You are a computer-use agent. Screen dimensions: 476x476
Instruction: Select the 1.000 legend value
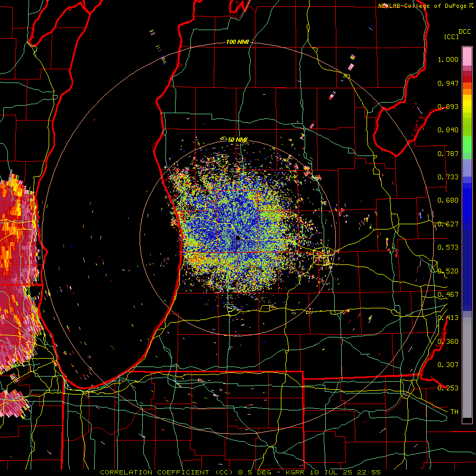click(448, 59)
